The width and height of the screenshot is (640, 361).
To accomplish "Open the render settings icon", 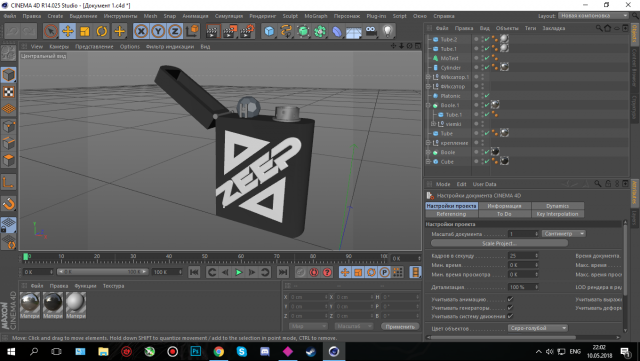I will [247, 31].
